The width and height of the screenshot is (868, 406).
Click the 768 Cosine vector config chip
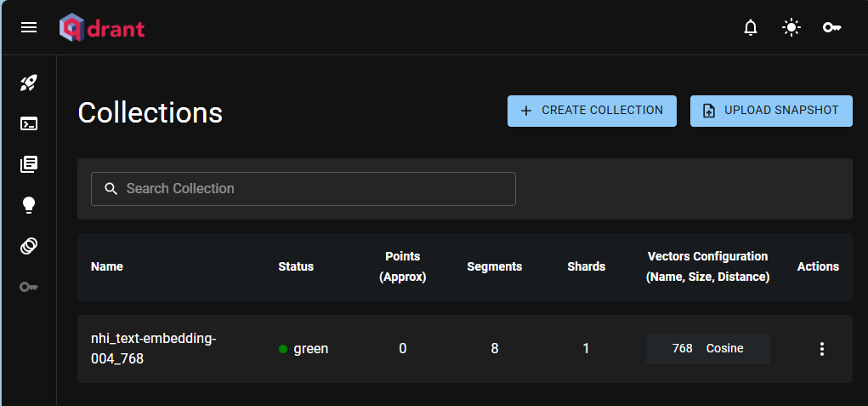707,349
